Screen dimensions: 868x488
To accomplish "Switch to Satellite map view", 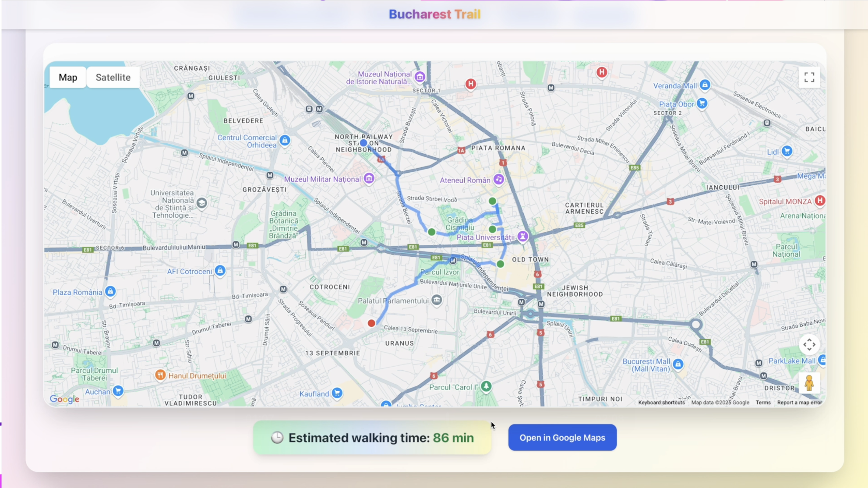I will coord(113,78).
